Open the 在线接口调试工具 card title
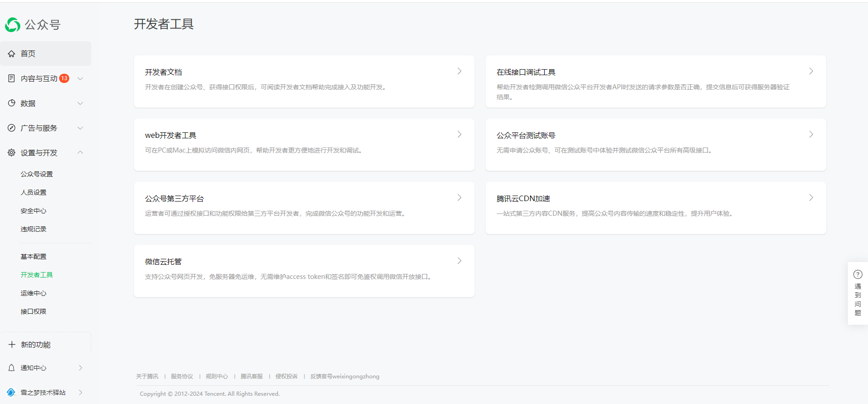The image size is (868, 404). pyautogui.click(x=526, y=72)
